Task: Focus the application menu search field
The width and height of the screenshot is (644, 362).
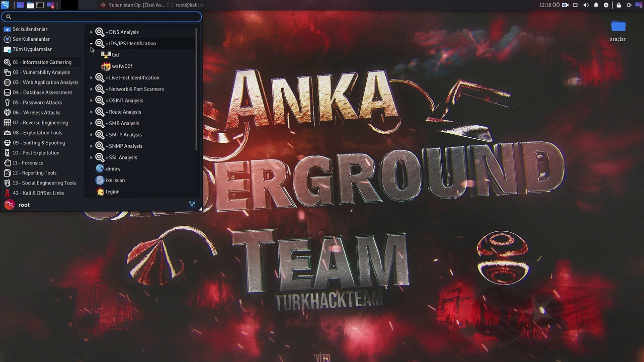Action: pyautogui.click(x=101, y=17)
